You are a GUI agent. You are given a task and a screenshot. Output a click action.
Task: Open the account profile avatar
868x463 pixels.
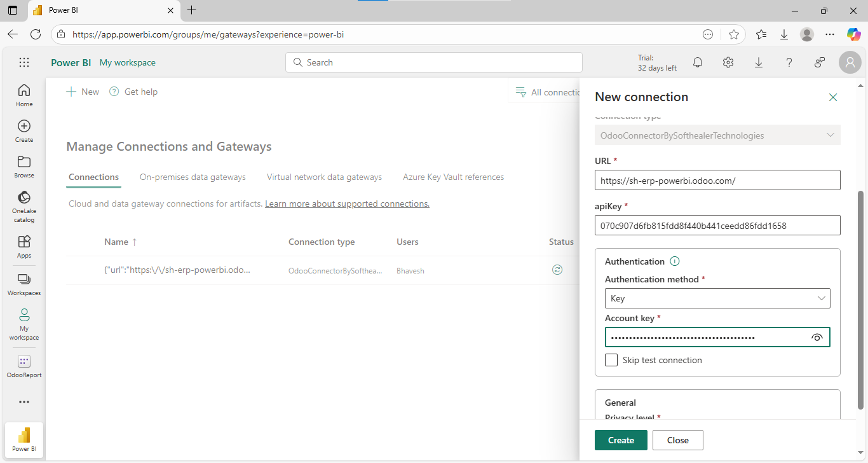click(850, 62)
